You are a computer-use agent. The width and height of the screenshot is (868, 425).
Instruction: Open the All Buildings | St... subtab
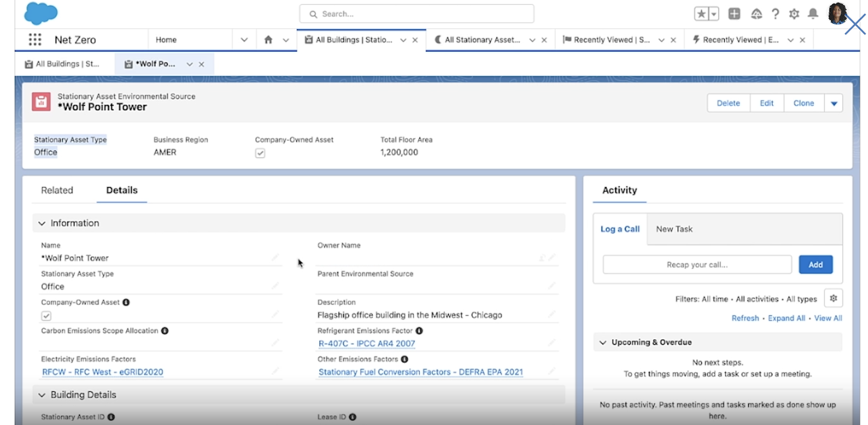pos(62,64)
